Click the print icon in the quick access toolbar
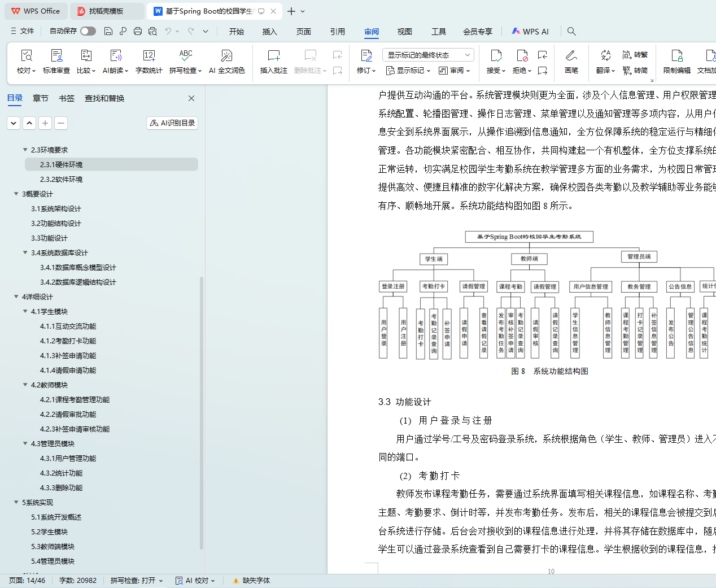Screen dimensions: 716x588 coord(138,32)
